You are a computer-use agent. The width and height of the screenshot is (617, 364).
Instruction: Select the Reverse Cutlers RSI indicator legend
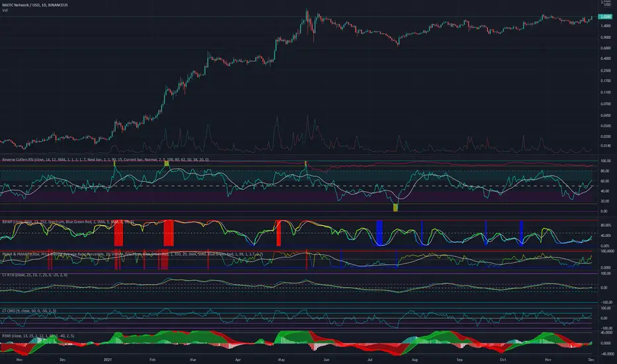click(x=105, y=159)
